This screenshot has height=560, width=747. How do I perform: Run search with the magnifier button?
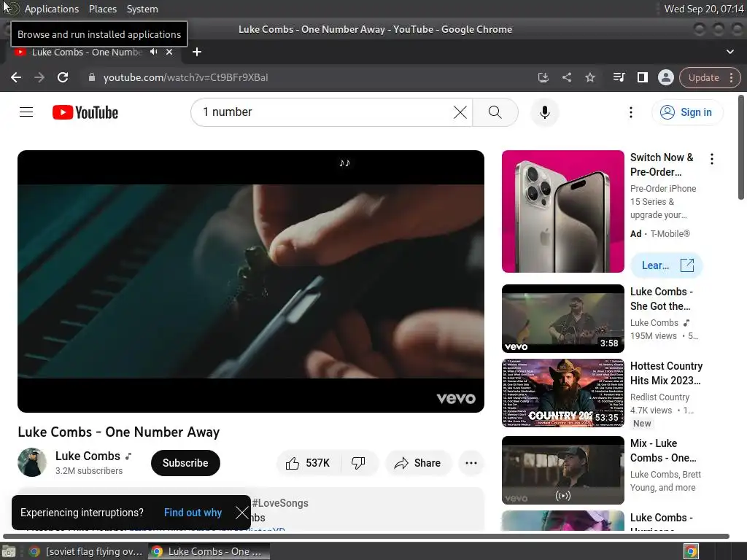(495, 112)
